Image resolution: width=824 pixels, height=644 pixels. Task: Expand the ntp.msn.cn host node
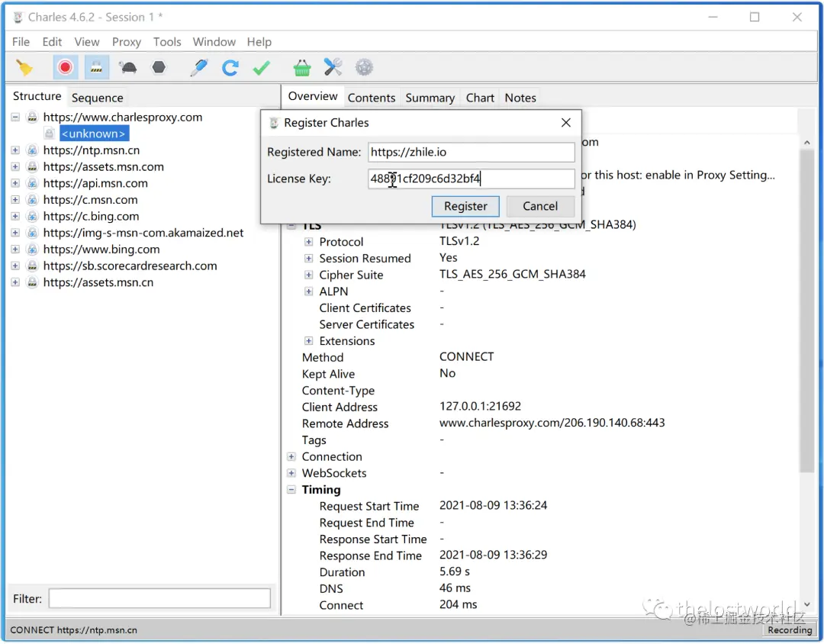coord(15,150)
